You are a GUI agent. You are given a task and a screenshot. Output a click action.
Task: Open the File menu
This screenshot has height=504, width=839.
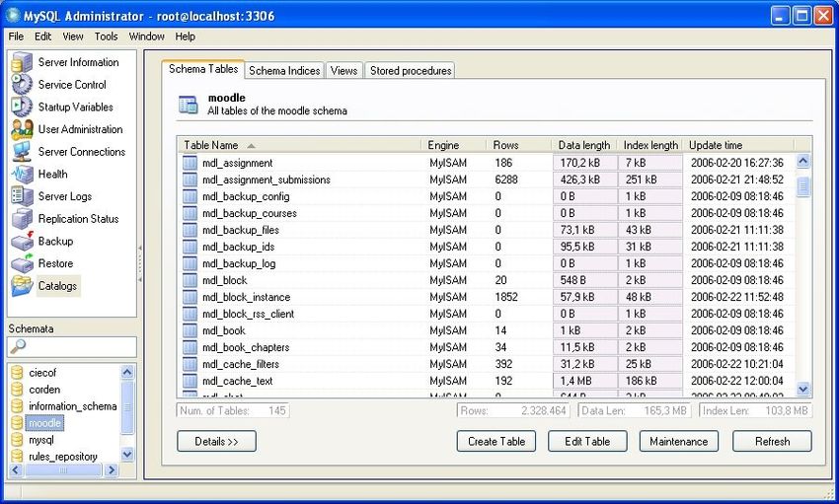pyautogui.click(x=16, y=36)
